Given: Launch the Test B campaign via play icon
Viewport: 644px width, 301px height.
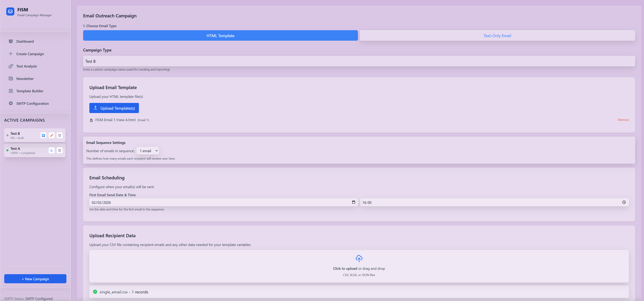Looking at the screenshot, I should (43, 135).
